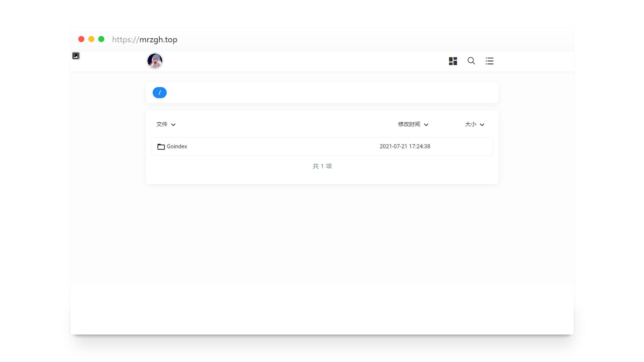Viewport: 644px width, 362px height.
Task: Click the chevron next to 文件
Action: click(173, 125)
